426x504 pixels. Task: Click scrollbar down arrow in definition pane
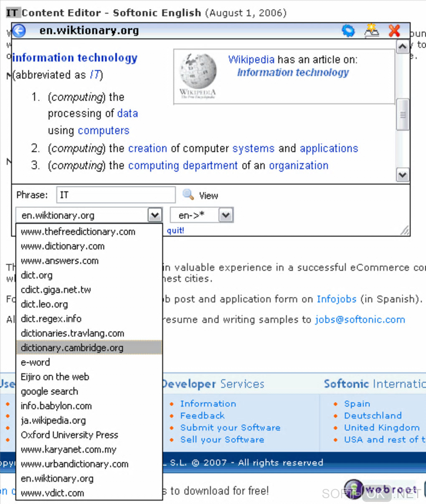(402, 175)
